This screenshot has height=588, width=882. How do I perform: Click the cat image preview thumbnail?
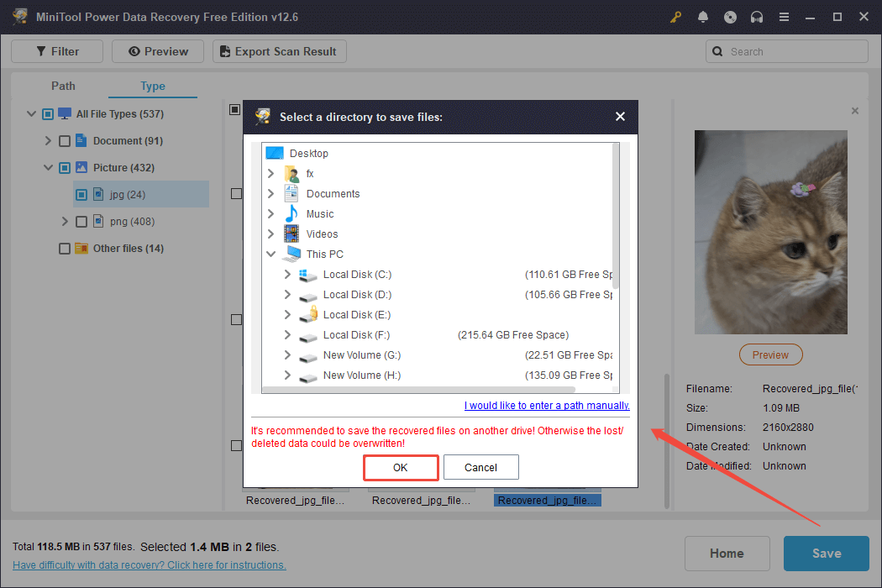click(x=770, y=232)
